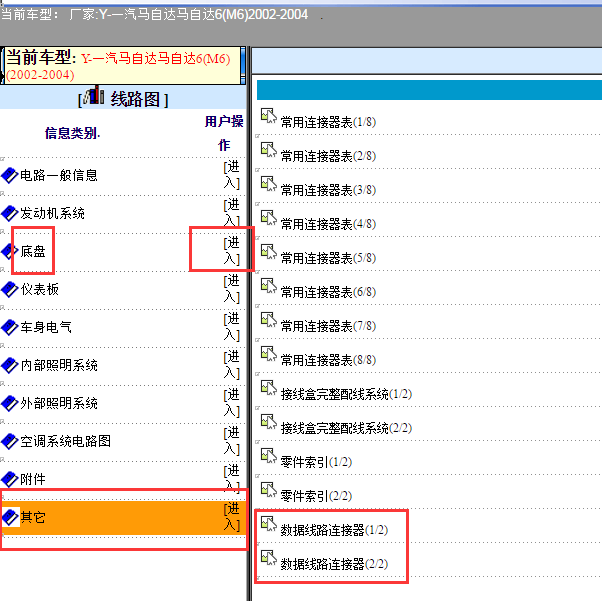Image resolution: width=602 pixels, height=601 pixels.
Task: Select 车身电气 category
Action: (x=46, y=328)
